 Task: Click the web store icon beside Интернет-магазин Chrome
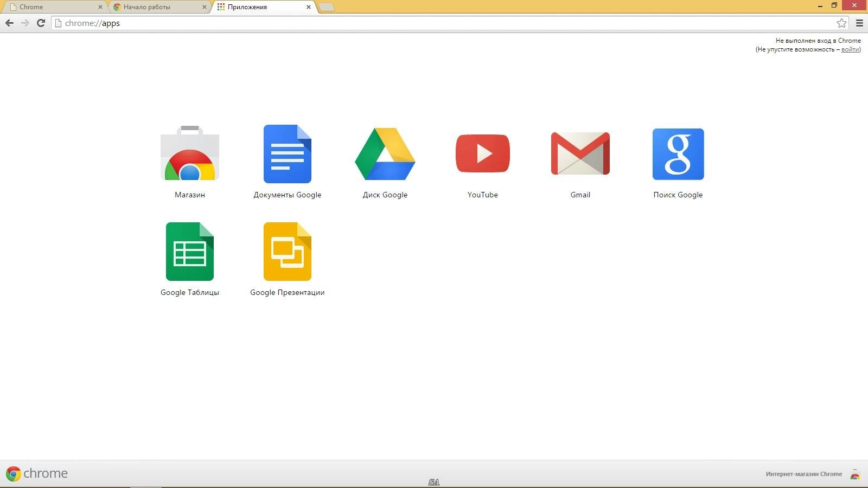(855, 474)
